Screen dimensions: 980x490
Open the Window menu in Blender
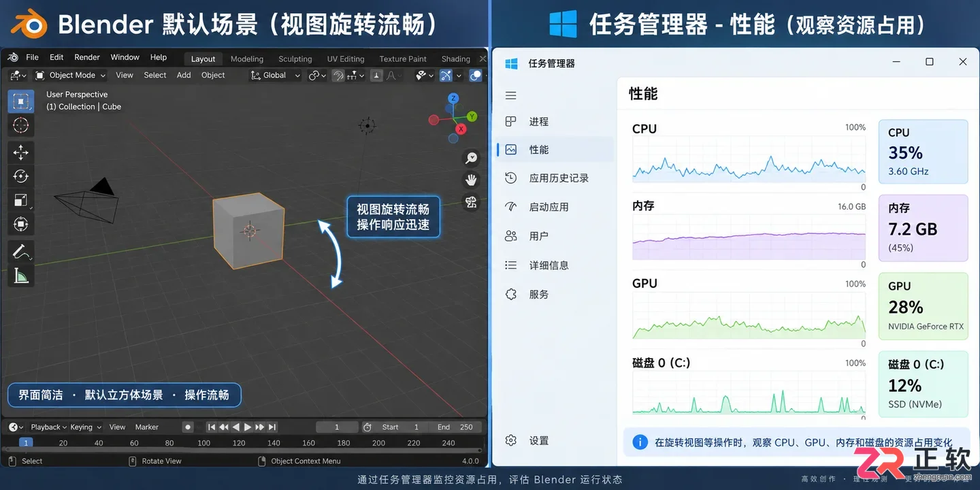click(125, 57)
